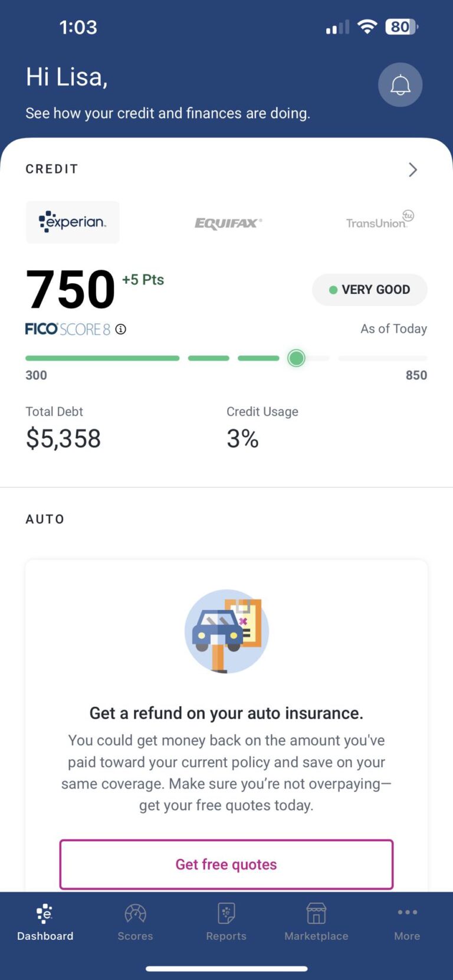The height and width of the screenshot is (980, 453).
Task: Open the Scores gauge icon
Action: click(135, 913)
